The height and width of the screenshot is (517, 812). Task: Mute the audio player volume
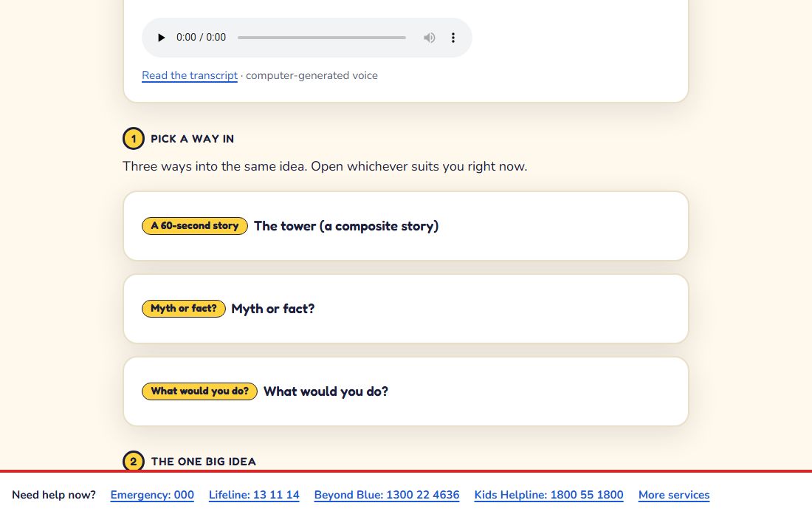tap(430, 38)
